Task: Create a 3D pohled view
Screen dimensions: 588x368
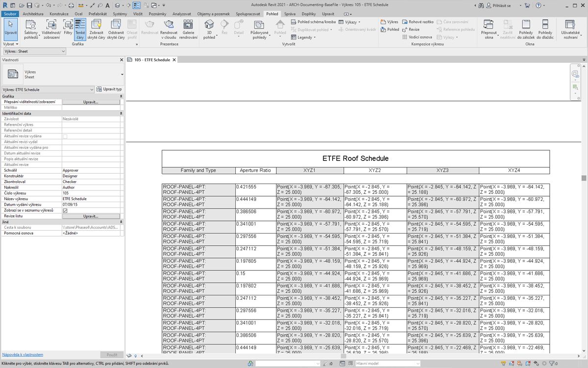Action: coord(209,29)
